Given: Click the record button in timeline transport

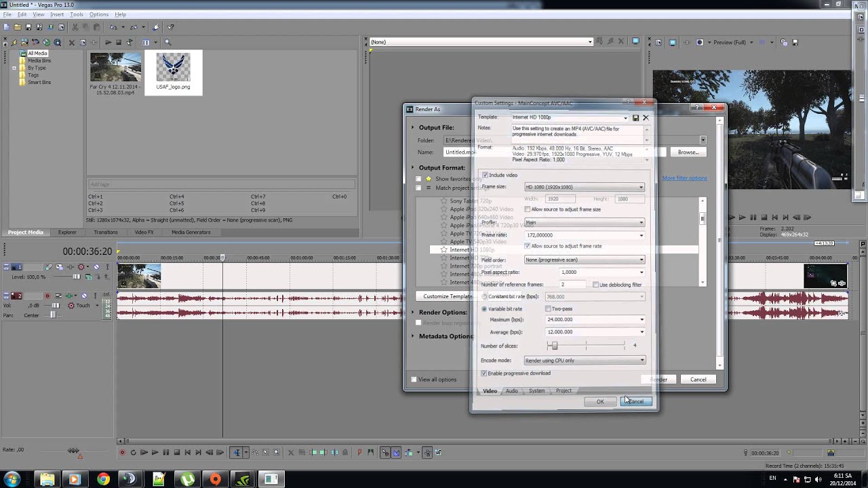Looking at the screenshot, I should pos(122,453).
